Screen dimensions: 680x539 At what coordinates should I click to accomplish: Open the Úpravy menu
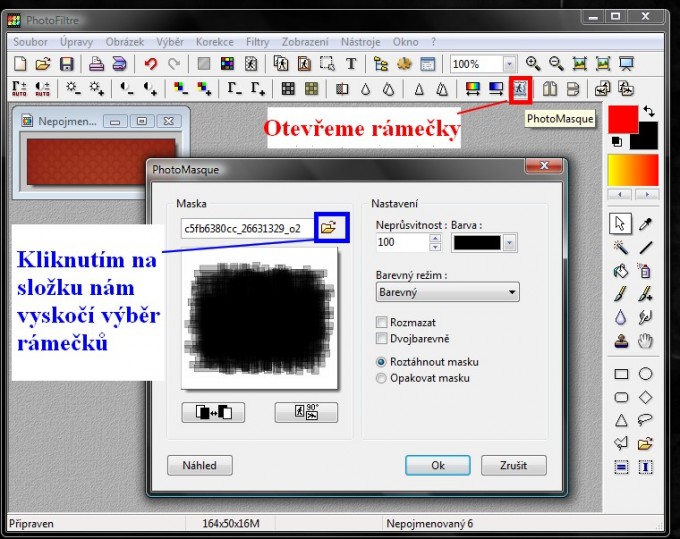click(x=76, y=42)
